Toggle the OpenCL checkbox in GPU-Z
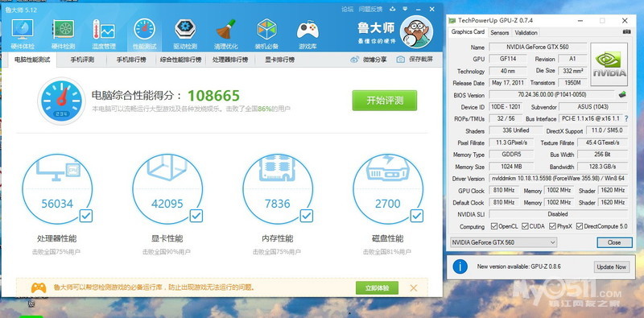Image resolution: width=644 pixels, height=318 pixels. (x=494, y=226)
